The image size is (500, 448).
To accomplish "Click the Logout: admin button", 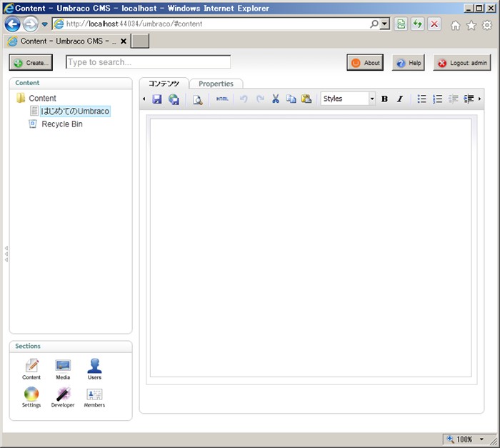I will click(x=462, y=63).
